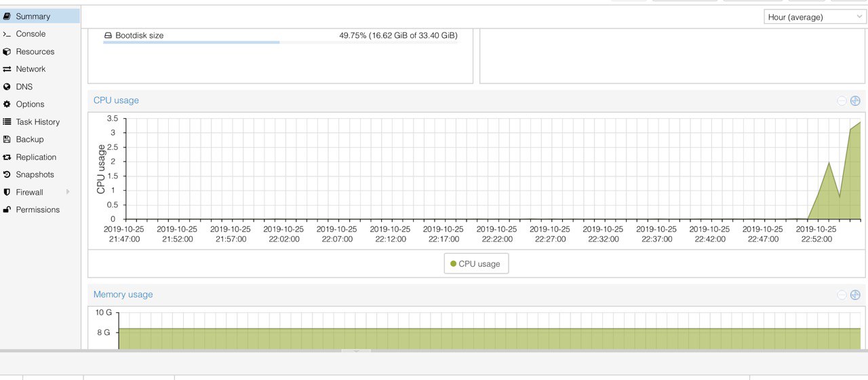Click the Task History list icon
The image size is (868, 380).
pos(7,122)
